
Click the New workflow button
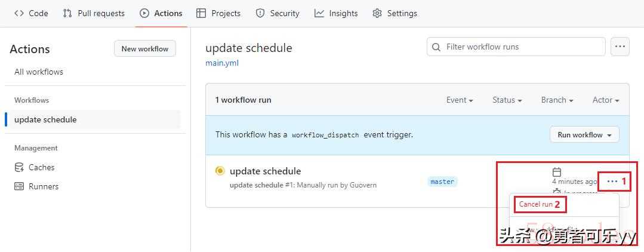(145, 48)
